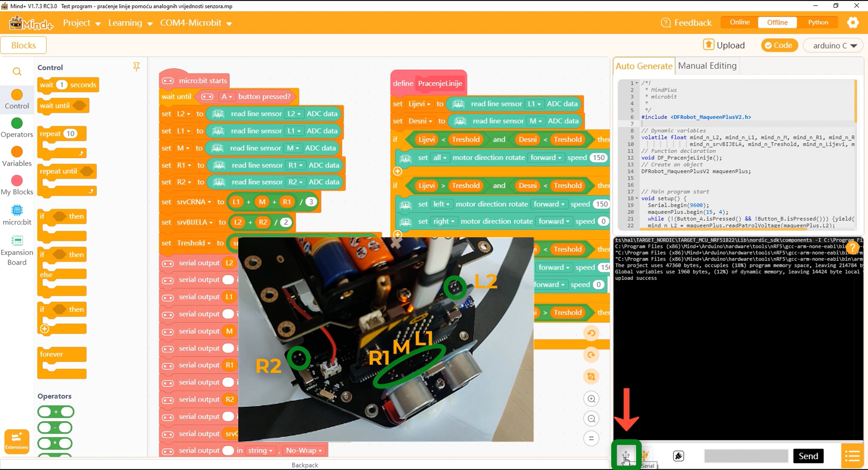Click the code editor vertical scrollbar
Screen dimensions: 868x470
pyautogui.click(x=856, y=101)
